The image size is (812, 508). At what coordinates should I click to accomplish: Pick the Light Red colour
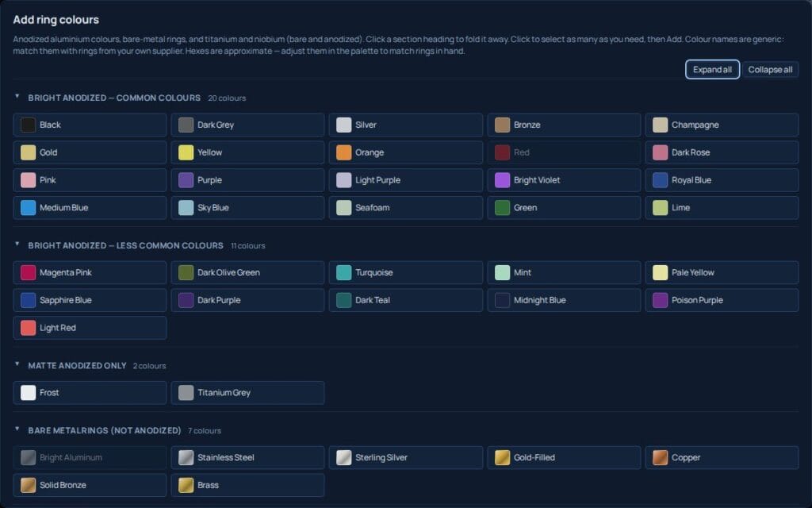(x=90, y=328)
